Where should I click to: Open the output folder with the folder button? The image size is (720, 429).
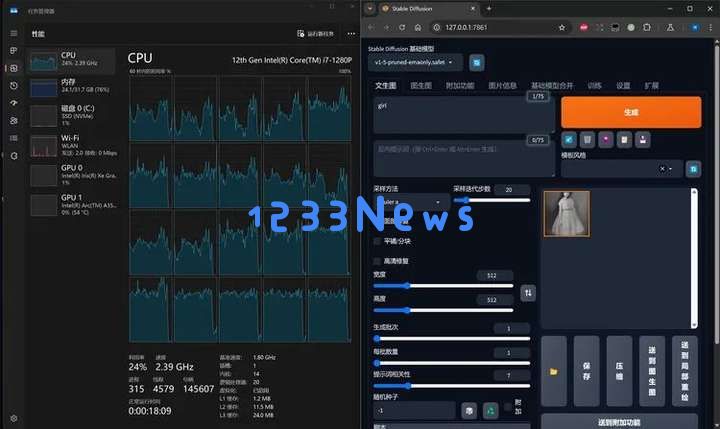pos(554,371)
